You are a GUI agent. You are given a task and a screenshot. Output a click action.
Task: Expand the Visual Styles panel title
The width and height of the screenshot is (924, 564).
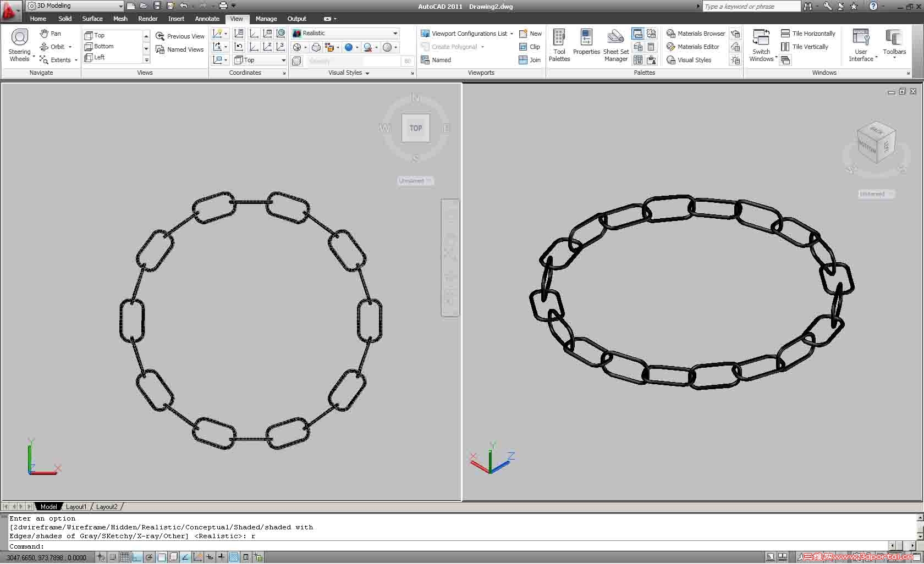pos(349,73)
